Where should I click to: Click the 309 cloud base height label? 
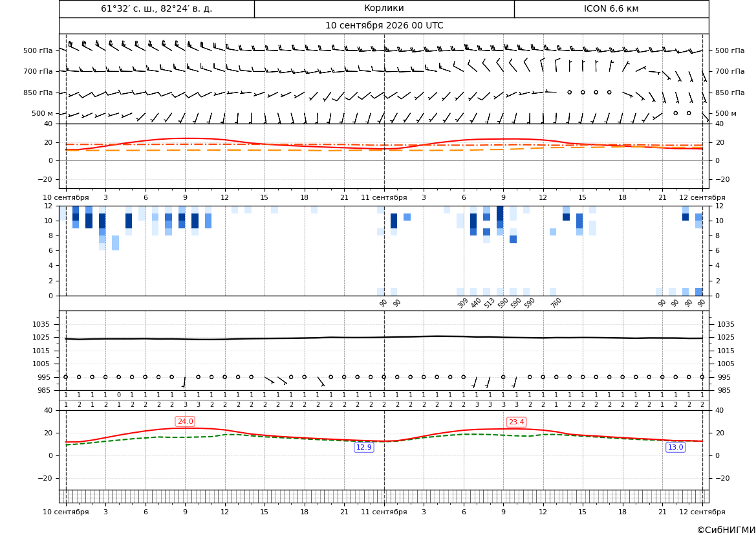point(462,303)
